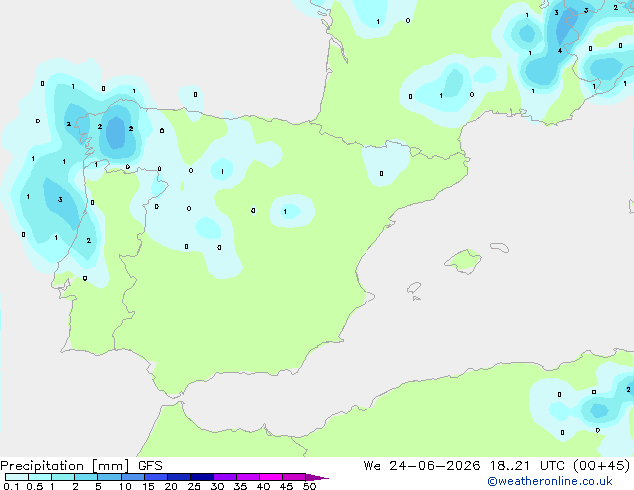Click the legend value '30'
The height and width of the screenshot is (490, 634).
(x=217, y=486)
